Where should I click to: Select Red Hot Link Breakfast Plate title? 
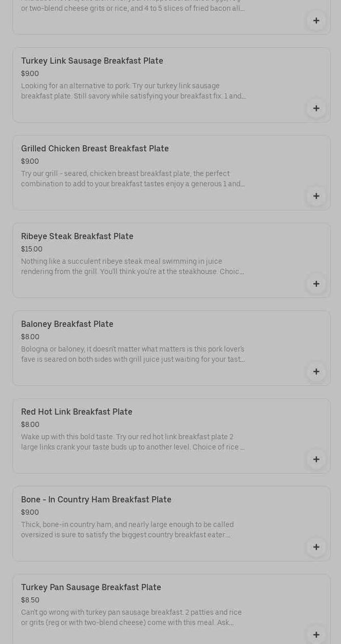[77, 412]
